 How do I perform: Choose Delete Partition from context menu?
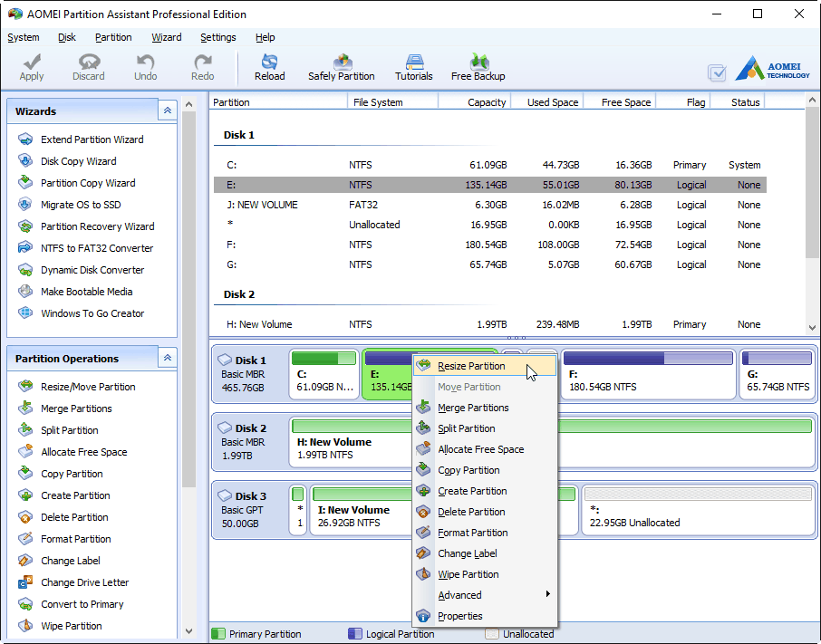click(x=485, y=512)
